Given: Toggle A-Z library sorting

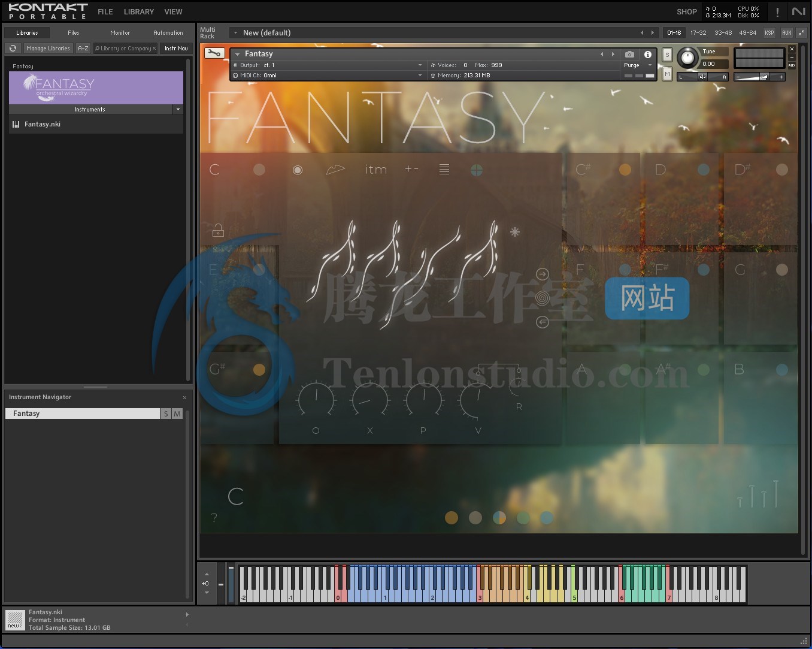Looking at the screenshot, I should pyautogui.click(x=83, y=48).
